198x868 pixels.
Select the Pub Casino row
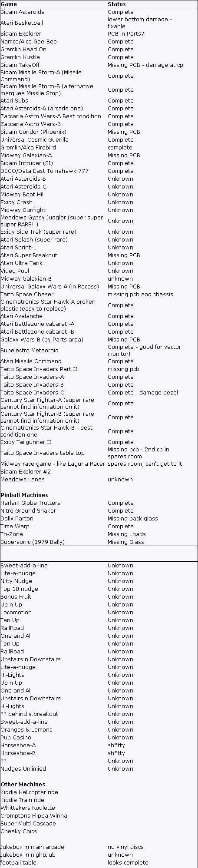[99, 737]
